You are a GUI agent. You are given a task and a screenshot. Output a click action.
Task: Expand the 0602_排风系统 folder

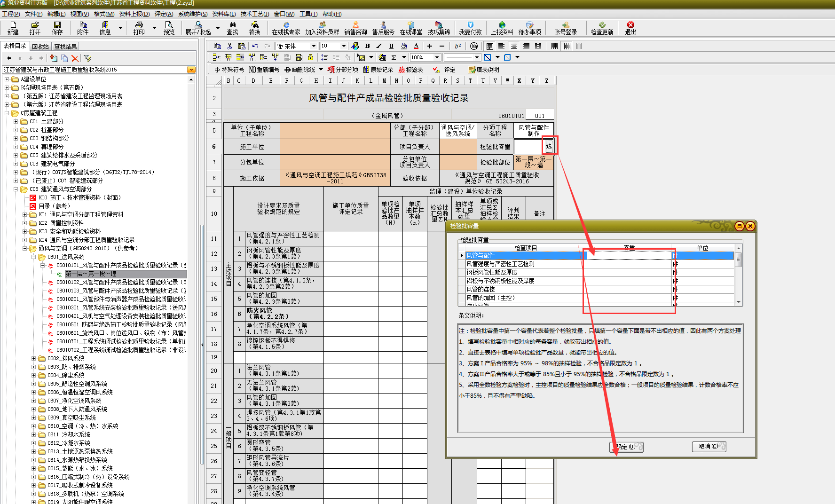33,359
